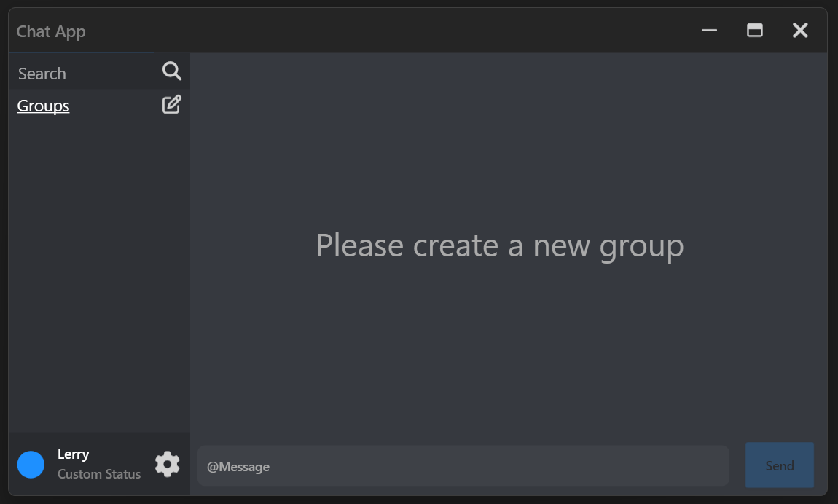Click the 'Please create a new group' message
The image size is (838, 504).
click(500, 245)
